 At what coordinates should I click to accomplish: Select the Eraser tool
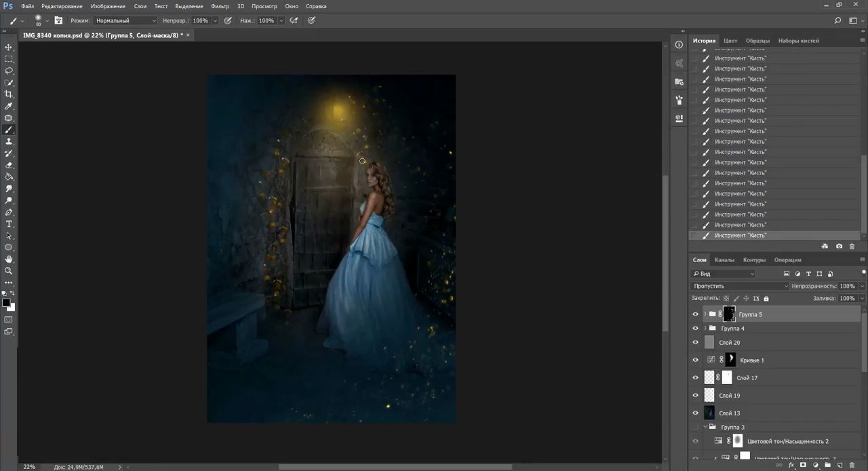[x=9, y=165]
